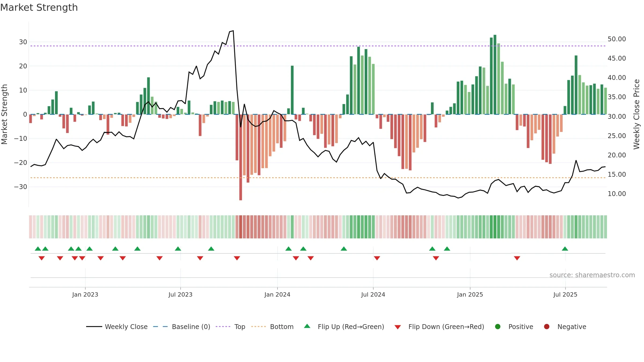The width and height of the screenshot is (644, 362).
Task: Click the red Negative legend dot
Action: click(x=547, y=327)
